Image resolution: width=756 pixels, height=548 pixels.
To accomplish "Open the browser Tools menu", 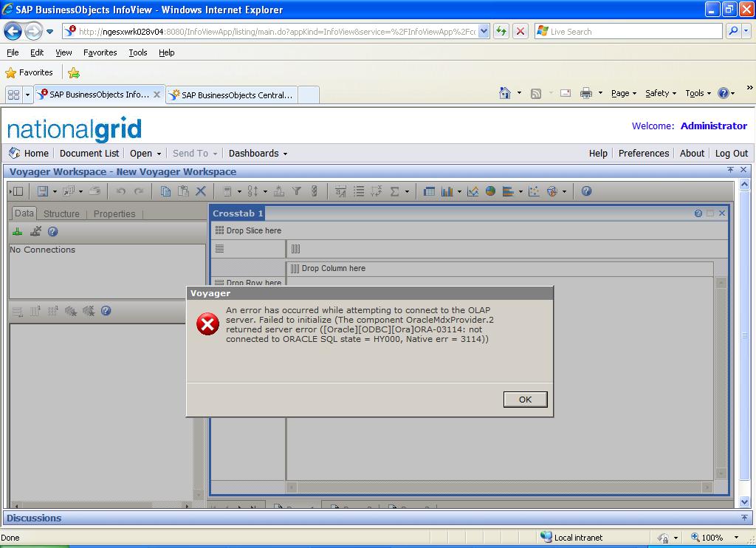I will pyautogui.click(x=138, y=52).
